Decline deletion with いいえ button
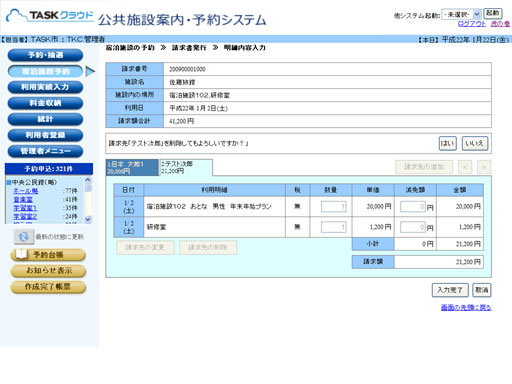 (475, 143)
